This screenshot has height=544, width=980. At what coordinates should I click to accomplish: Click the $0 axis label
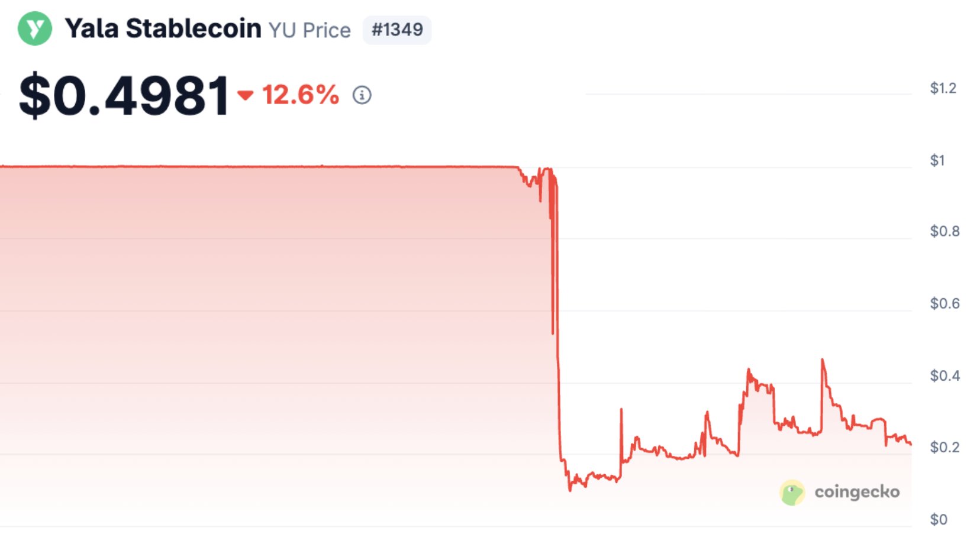tap(939, 519)
